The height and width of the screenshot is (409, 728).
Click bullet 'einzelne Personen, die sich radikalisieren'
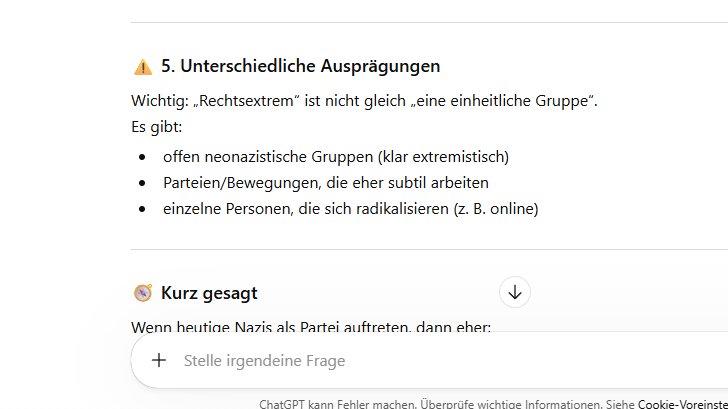[x=351, y=209]
